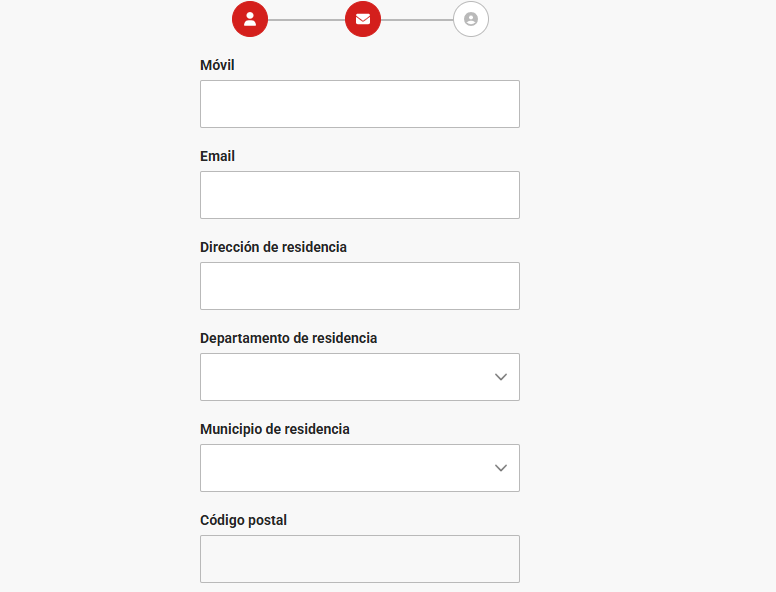
Task: Click the Dirección de residencia label
Action: point(273,247)
